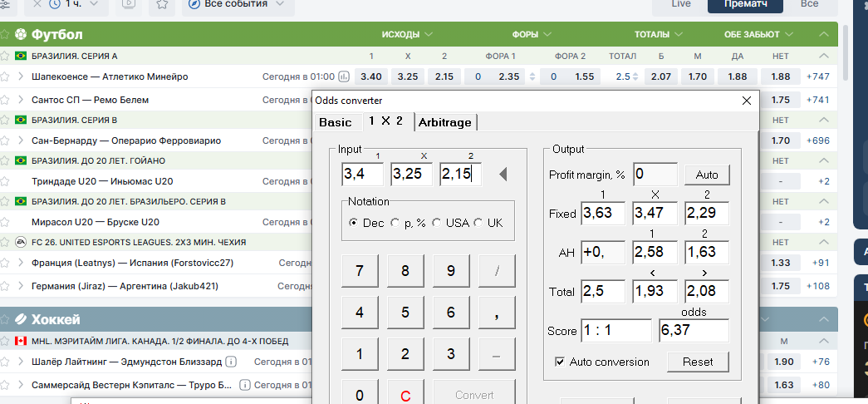The height and width of the screenshot is (404, 868).
Task: Click the 3.40 odds for Шапекоэнсе win
Action: pyautogui.click(x=371, y=76)
